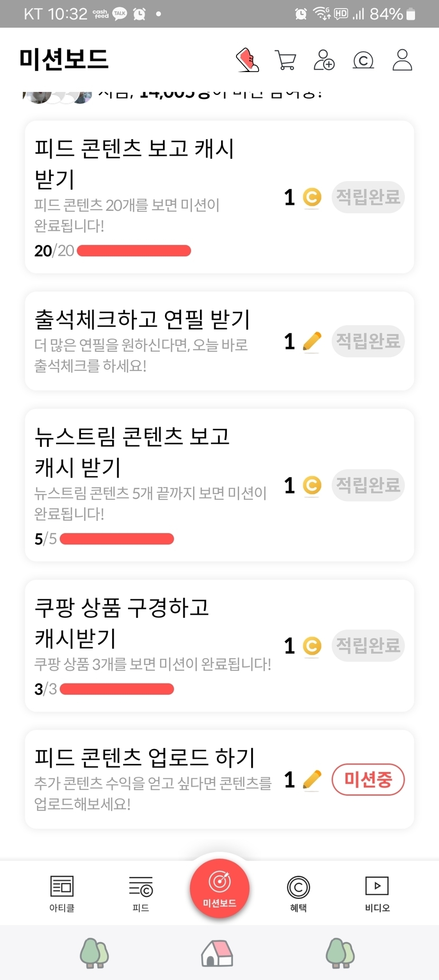Open the shopping cart icon

click(x=286, y=60)
